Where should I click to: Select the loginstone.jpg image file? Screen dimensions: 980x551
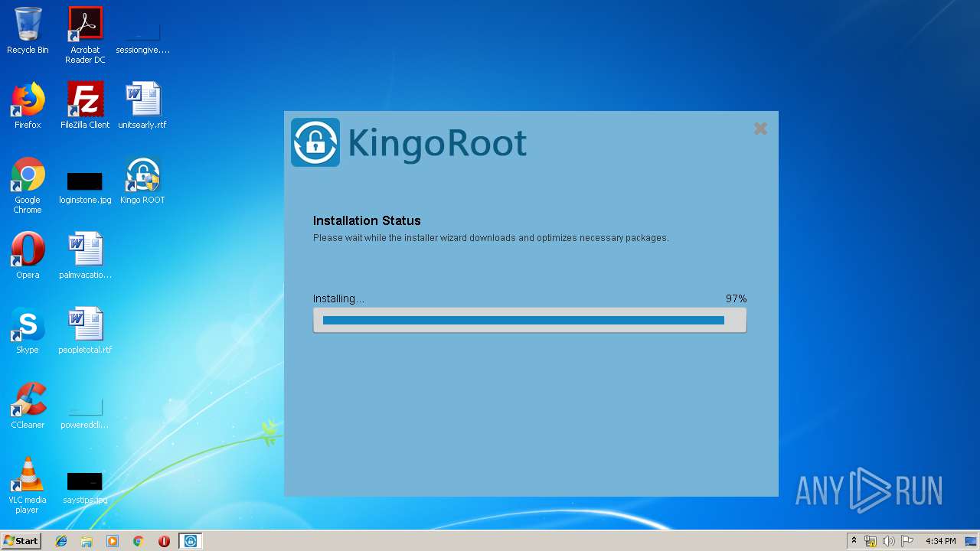click(85, 187)
